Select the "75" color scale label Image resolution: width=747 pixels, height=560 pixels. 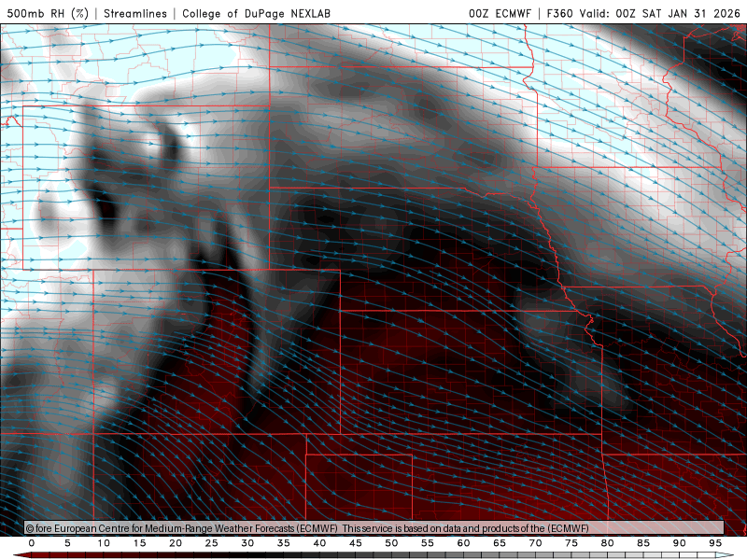click(x=571, y=543)
